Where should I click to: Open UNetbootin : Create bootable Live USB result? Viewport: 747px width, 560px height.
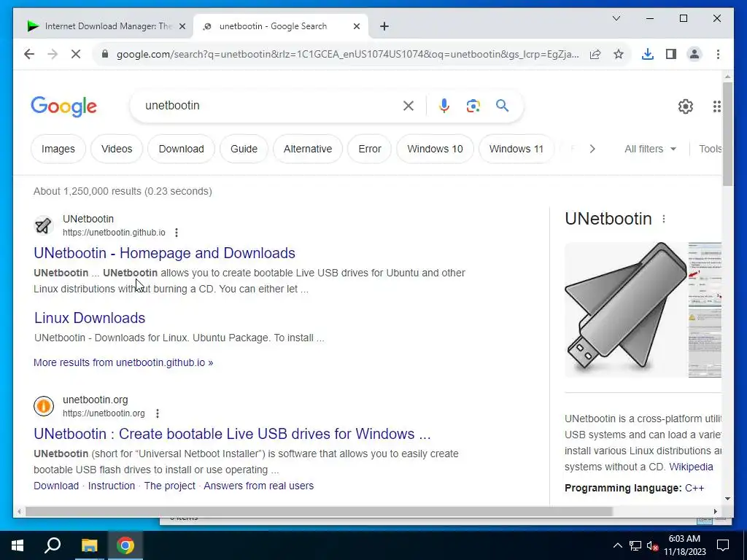[x=232, y=434]
